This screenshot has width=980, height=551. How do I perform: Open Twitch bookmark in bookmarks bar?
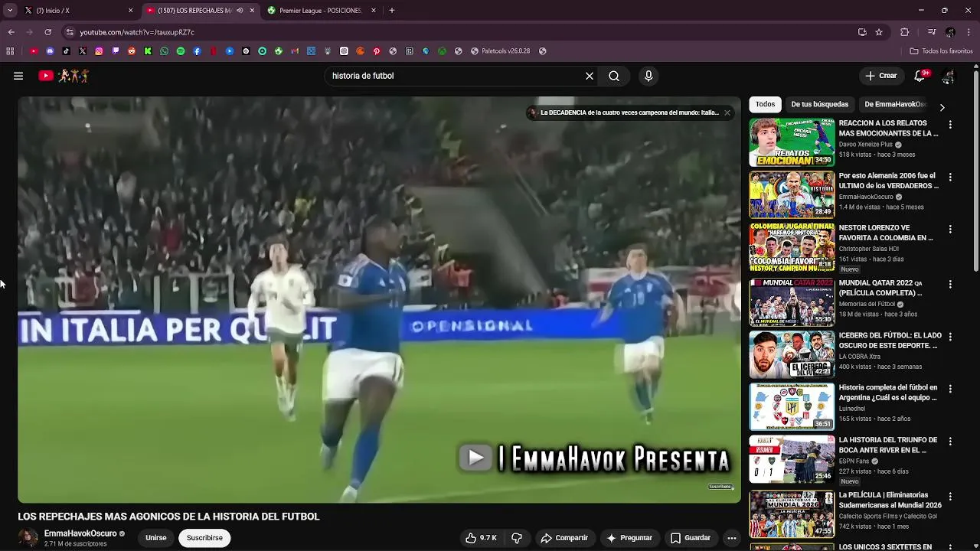pyautogui.click(x=116, y=51)
